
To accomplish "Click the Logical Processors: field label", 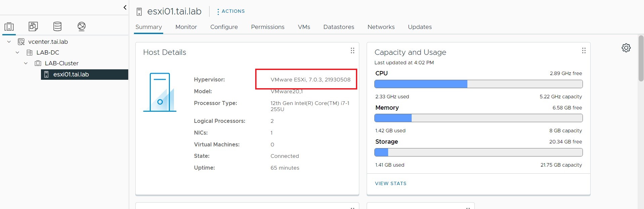I will 220,121.
